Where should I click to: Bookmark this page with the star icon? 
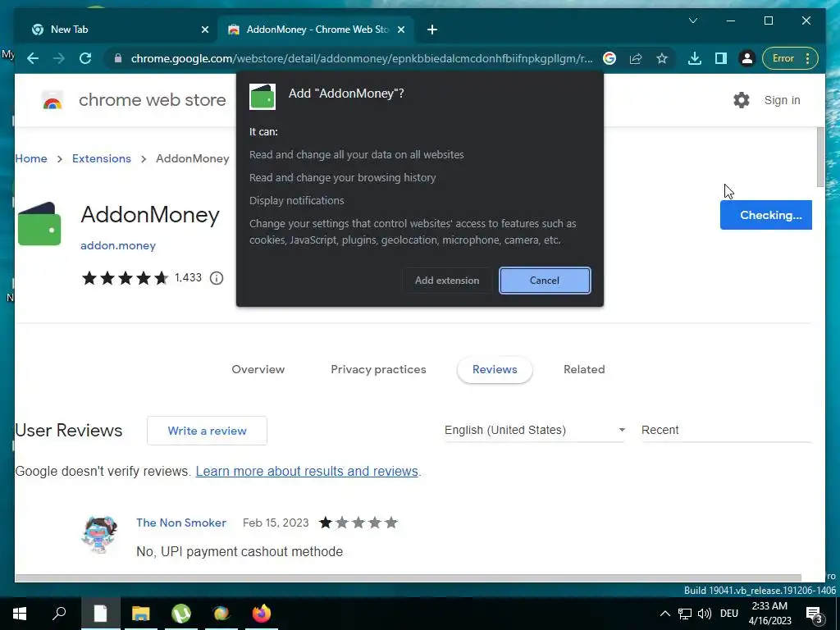point(662,58)
